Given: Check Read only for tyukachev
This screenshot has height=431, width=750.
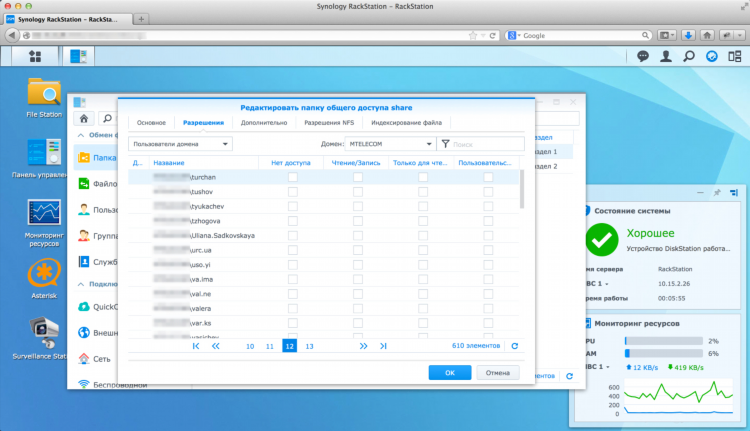Looking at the screenshot, I should tap(423, 206).
